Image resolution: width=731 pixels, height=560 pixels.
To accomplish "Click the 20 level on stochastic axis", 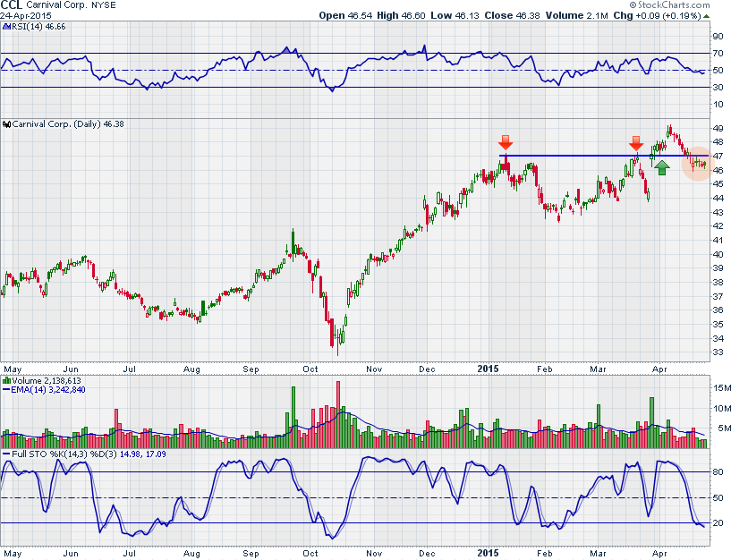I will 718,522.
